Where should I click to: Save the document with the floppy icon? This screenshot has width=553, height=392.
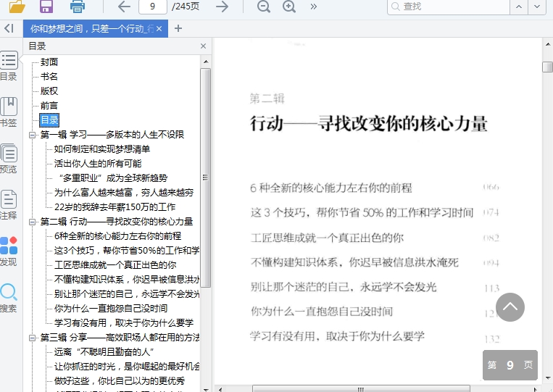tap(46, 7)
